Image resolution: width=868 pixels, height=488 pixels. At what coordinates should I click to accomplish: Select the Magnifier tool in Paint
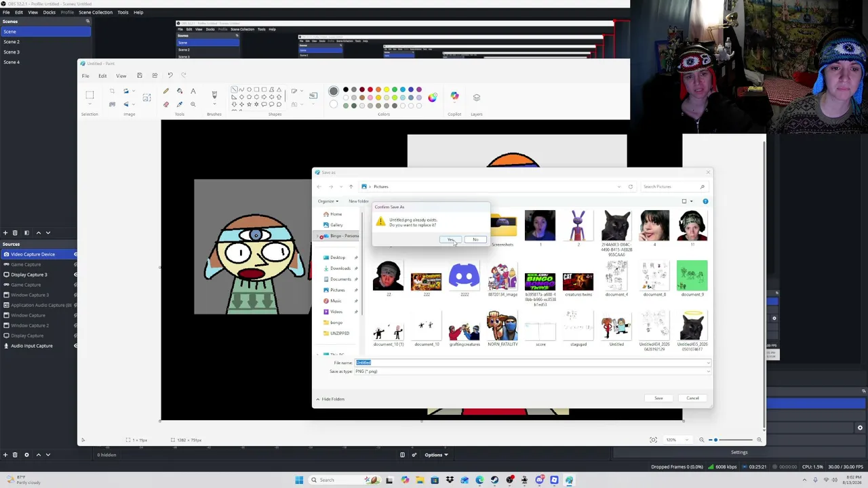[193, 104]
